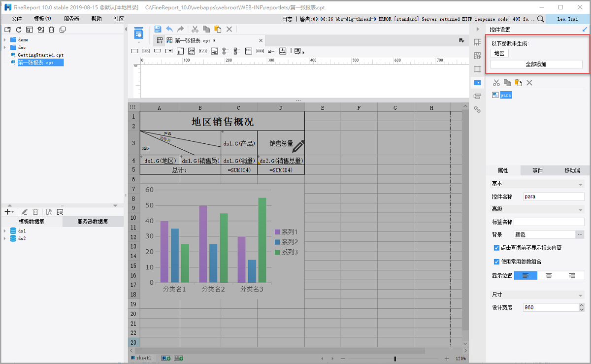Open the 帮助 menu

(x=97, y=19)
